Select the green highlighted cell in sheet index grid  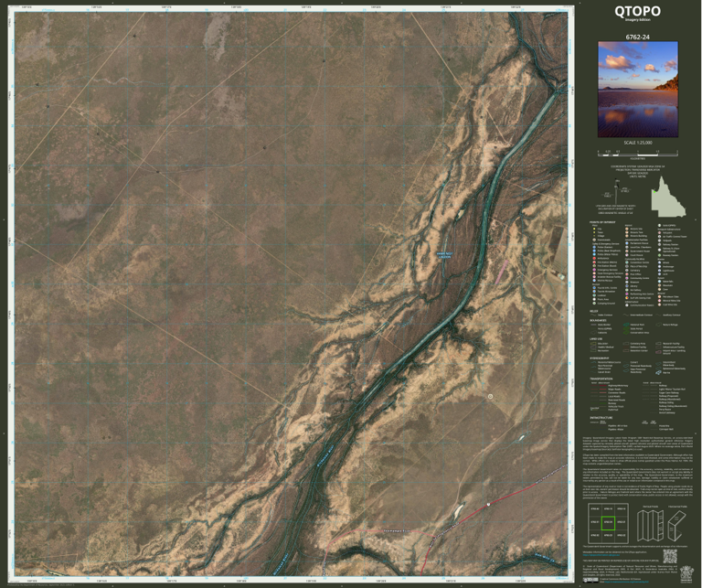tap(608, 522)
